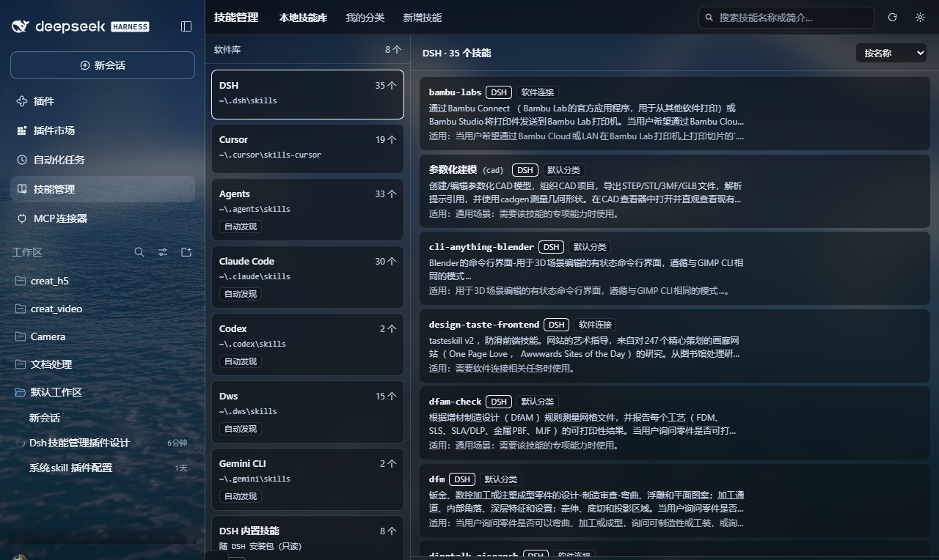Open the 按名称 sort dropdown

click(x=891, y=53)
